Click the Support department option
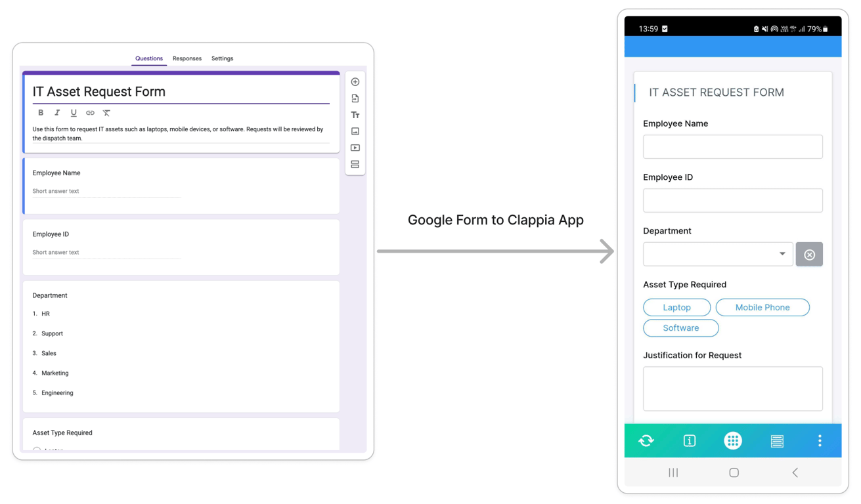The image size is (861, 504). (x=52, y=333)
